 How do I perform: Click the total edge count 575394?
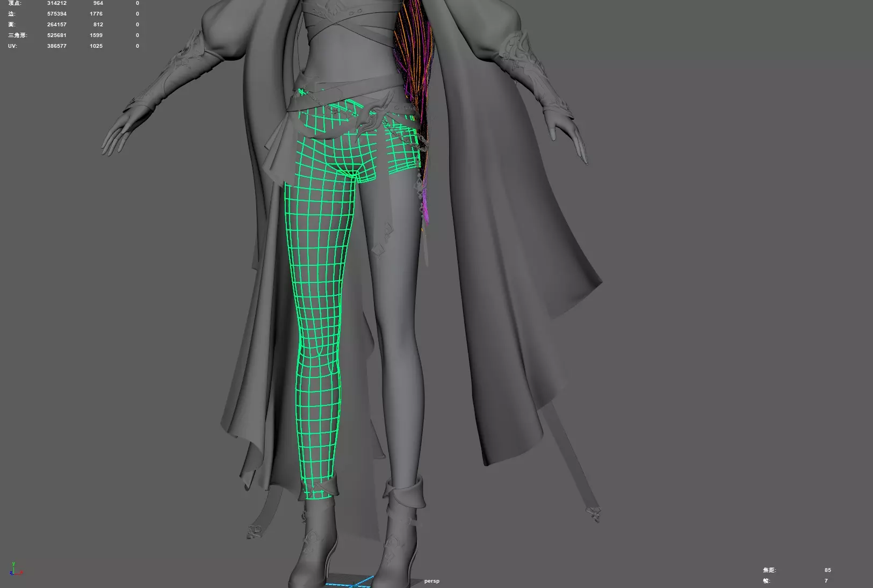click(x=57, y=14)
